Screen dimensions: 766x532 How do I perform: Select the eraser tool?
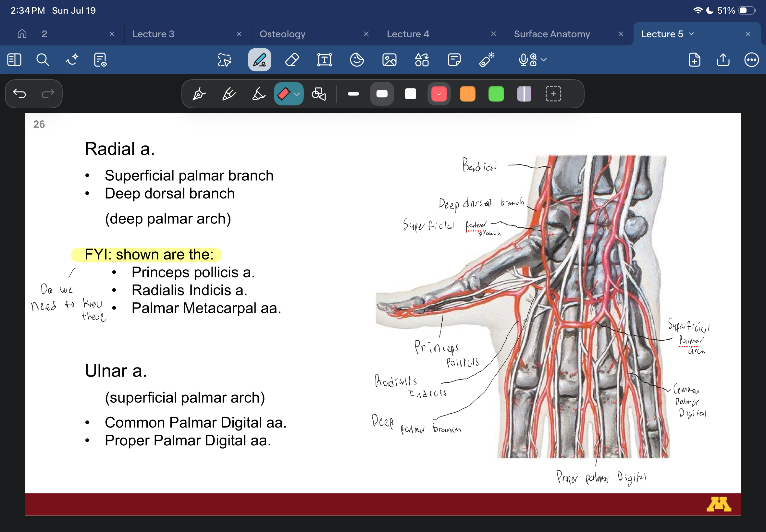292,60
